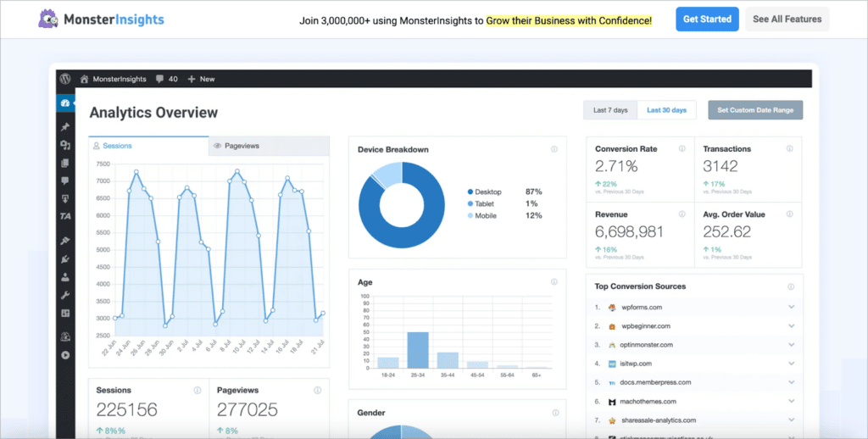The image size is (868, 439).
Task: Click the Transactions info icon
Action: [x=790, y=149]
